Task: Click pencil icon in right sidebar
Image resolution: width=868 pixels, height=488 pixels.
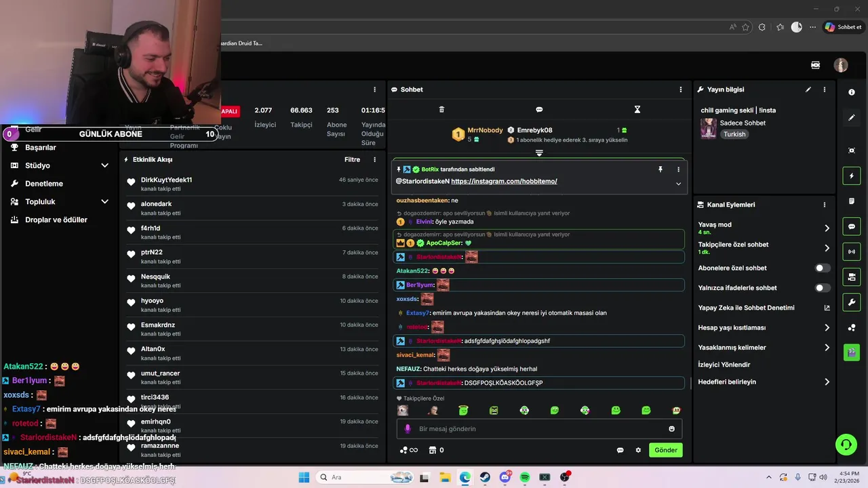Action: 852,118
